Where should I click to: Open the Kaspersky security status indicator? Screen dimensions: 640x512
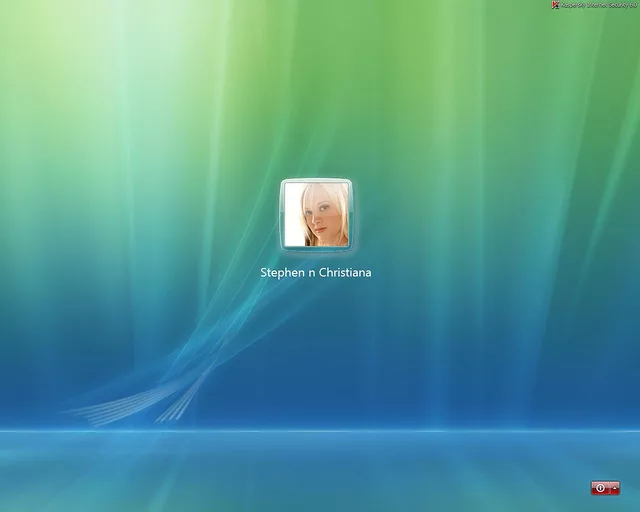coord(555,5)
